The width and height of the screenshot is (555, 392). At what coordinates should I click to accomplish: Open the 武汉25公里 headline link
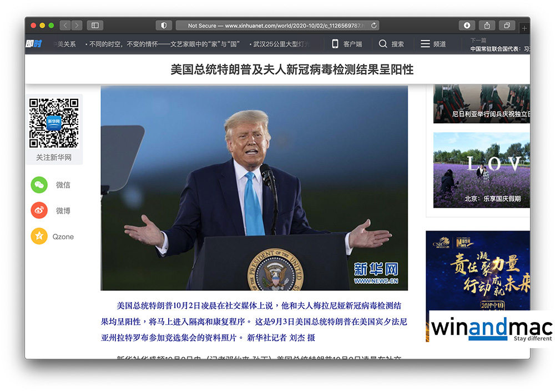point(280,44)
